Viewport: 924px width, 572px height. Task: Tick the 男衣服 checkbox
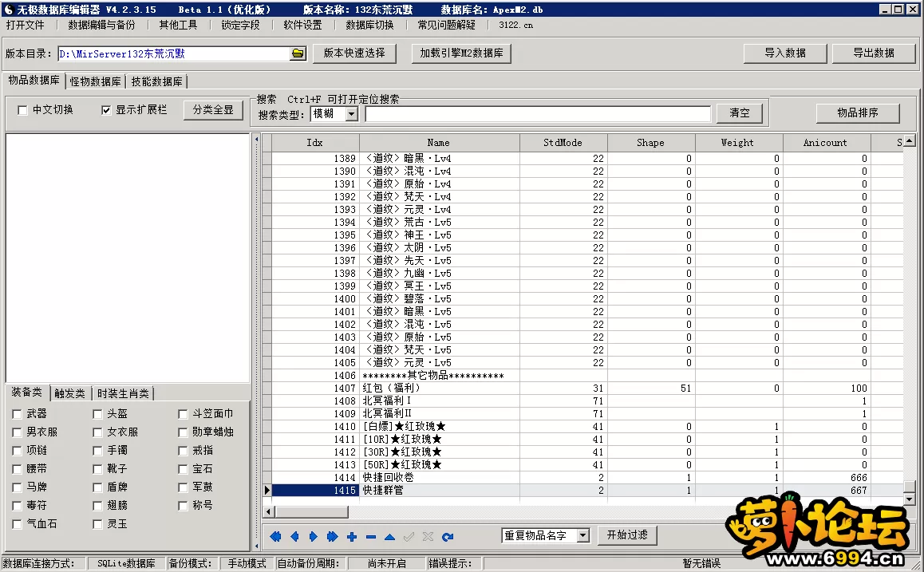click(17, 432)
